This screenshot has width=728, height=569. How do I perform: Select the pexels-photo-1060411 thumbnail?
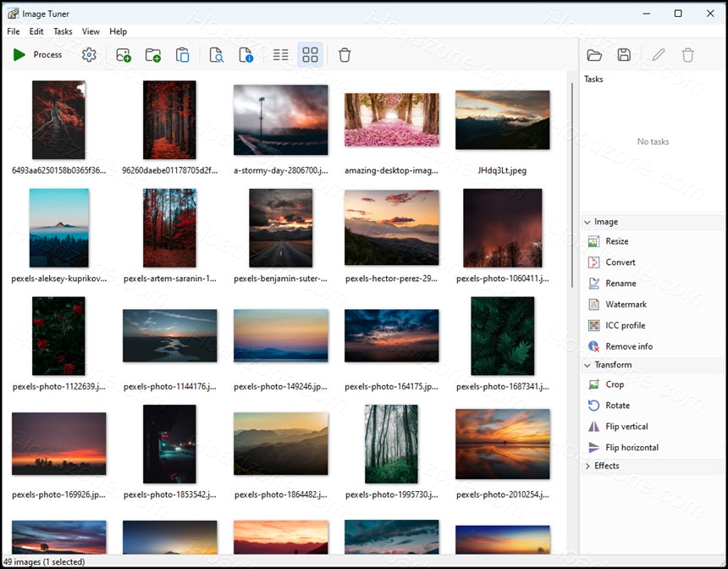pos(503,228)
